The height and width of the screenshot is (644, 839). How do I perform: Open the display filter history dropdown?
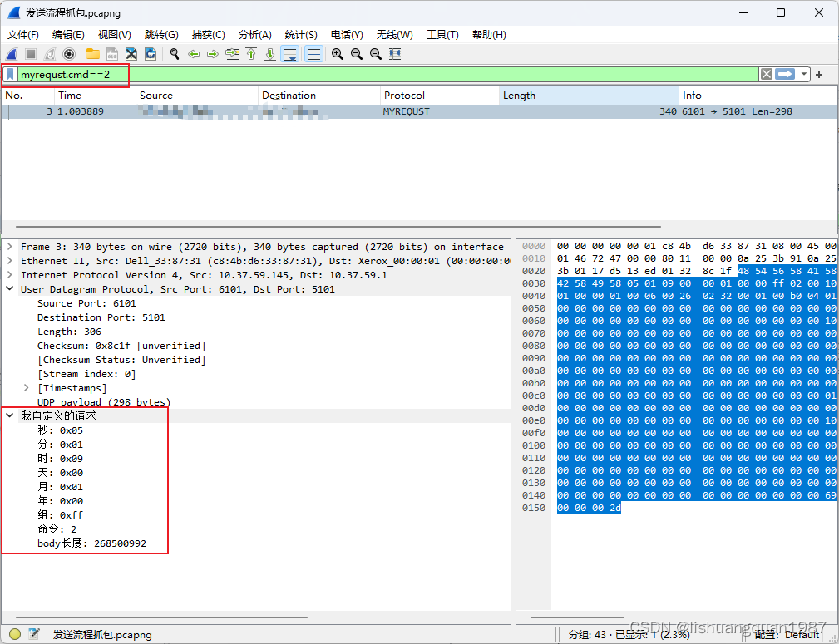coord(804,75)
